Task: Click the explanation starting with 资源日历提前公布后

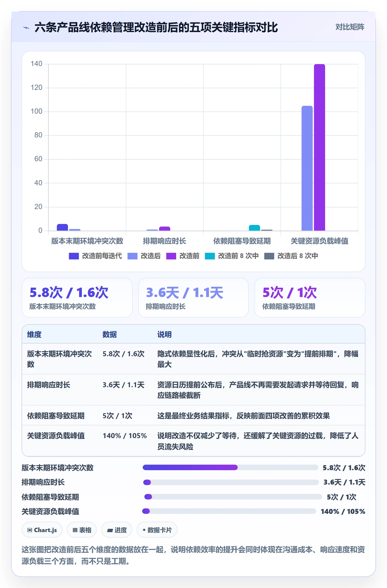Action: pyautogui.click(x=258, y=390)
